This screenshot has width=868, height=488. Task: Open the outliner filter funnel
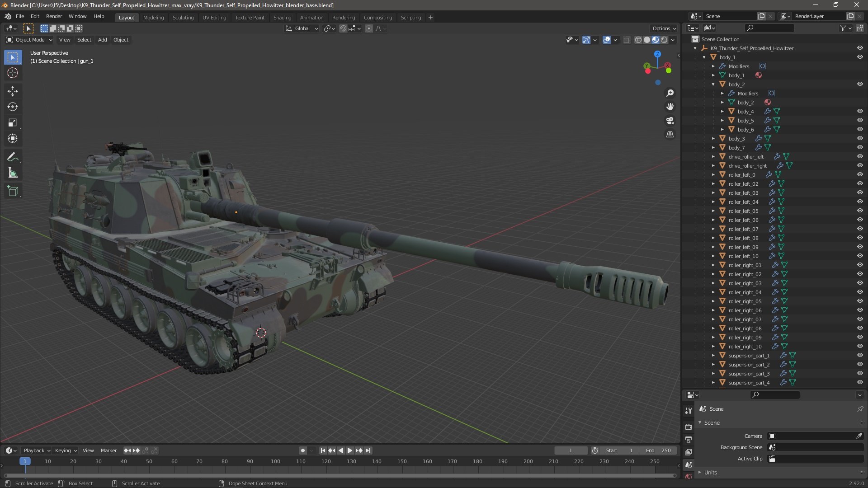point(843,28)
